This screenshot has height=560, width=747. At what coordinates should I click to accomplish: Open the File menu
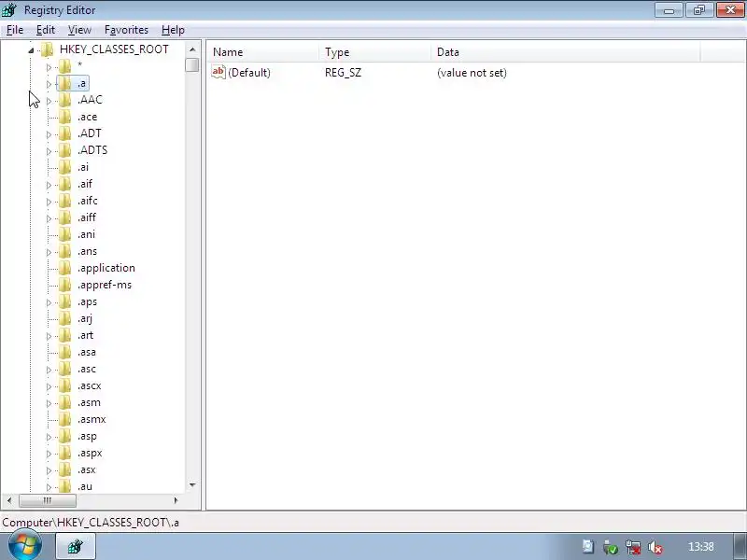15,30
